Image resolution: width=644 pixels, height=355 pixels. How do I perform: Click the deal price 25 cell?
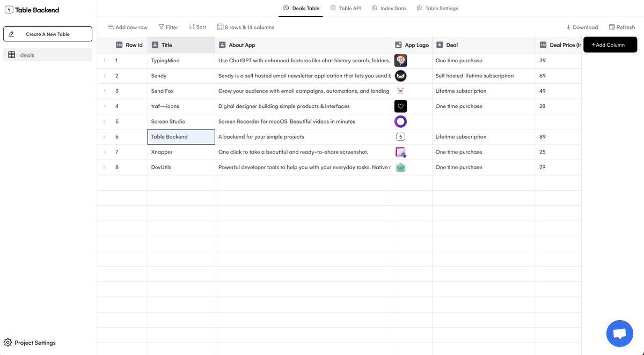pyautogui.click(x=559, y=152)
